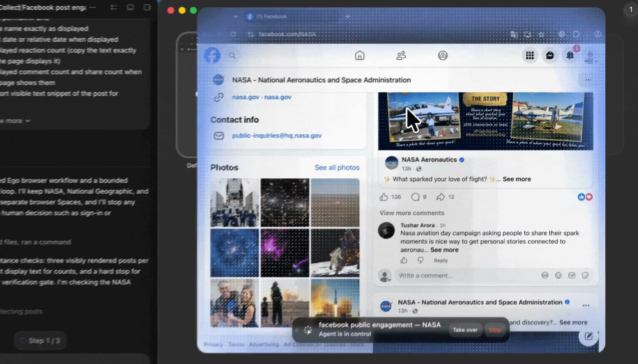The width and height of the screenshot is (638, 364).
Task: Open Tushar Arora's profile name
Action: 417,225
